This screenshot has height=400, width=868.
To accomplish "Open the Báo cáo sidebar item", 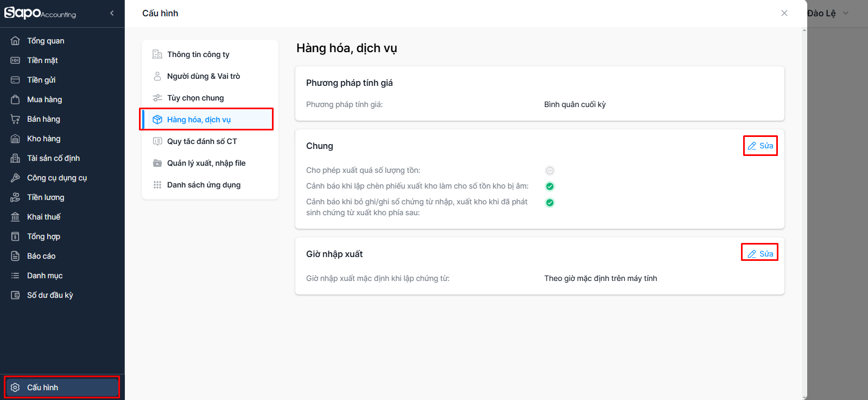I will [x=41, y=256].
